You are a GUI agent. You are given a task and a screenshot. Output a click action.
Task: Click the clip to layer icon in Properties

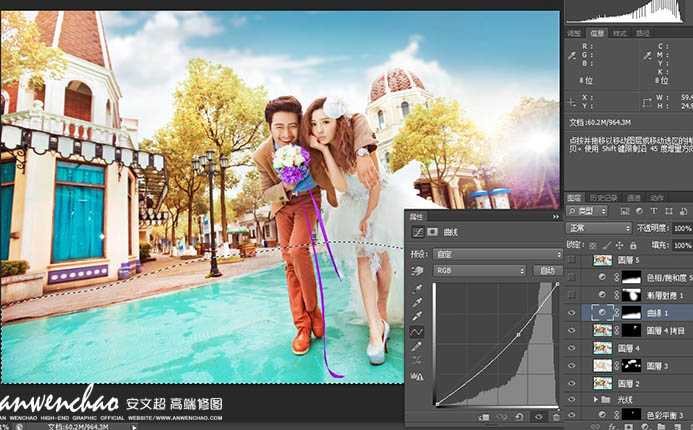[x=484, y=417]
